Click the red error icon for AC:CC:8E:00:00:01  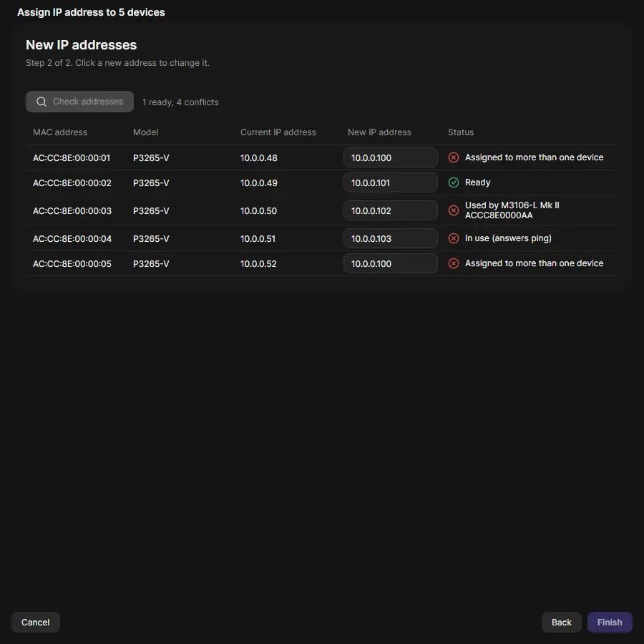click(454, 157)
